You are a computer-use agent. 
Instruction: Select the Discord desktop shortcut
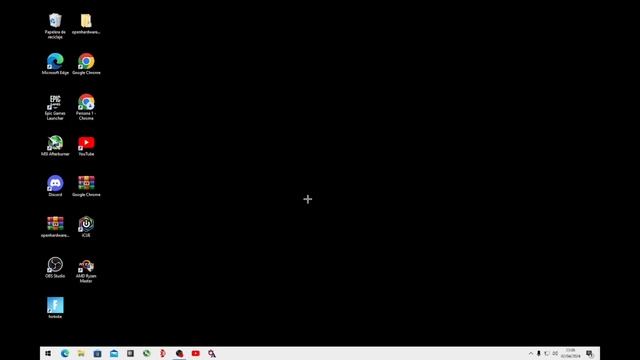pos(55,186)
